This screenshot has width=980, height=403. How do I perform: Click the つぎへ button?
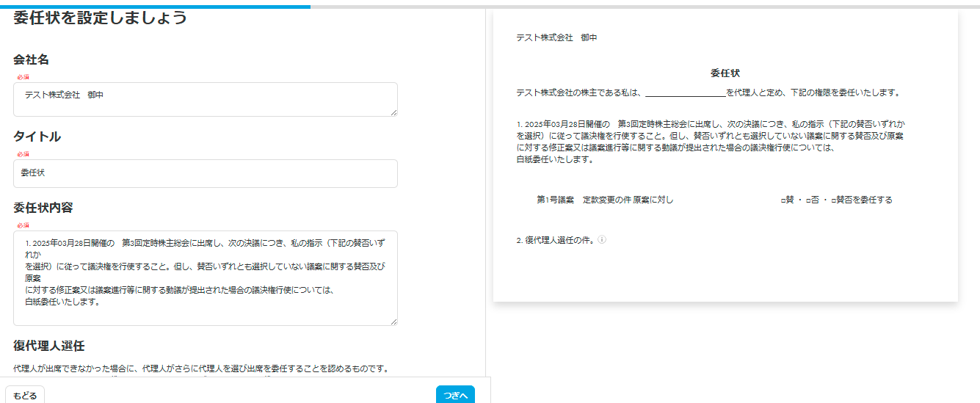pos(455,395)
